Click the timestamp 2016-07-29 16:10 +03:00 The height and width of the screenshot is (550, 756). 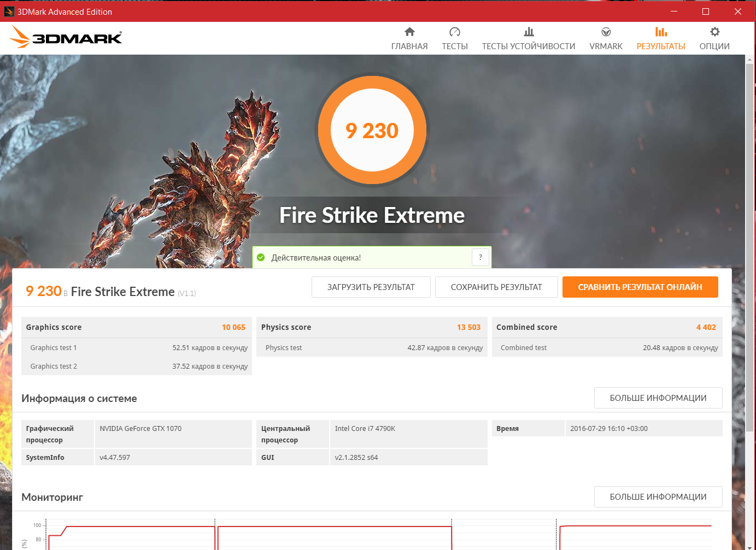coord(609,429)
